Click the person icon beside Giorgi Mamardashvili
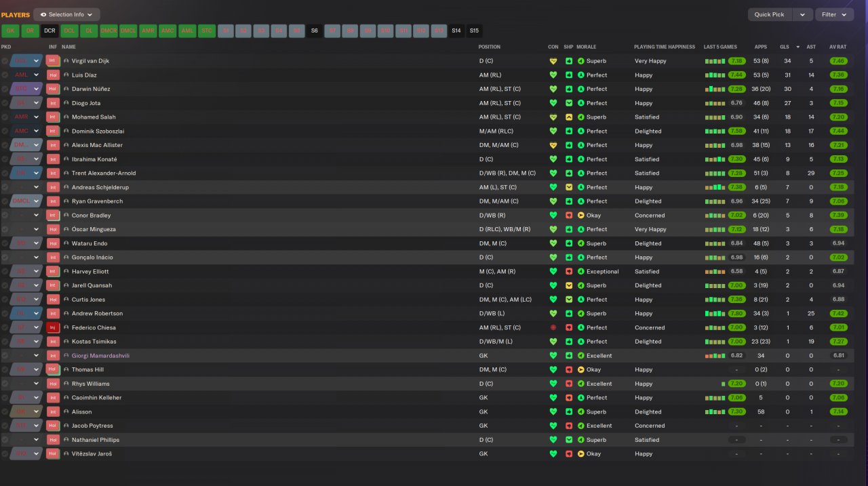 tap(66, 355)
